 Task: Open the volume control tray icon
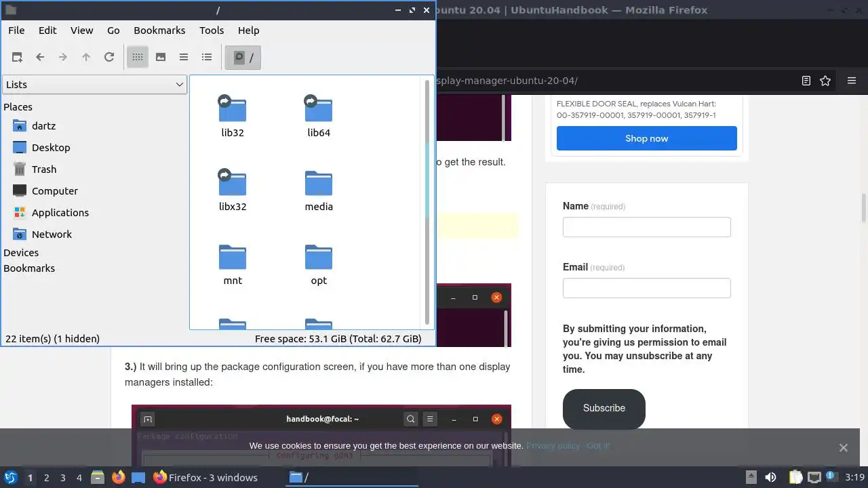pos(770,478)
